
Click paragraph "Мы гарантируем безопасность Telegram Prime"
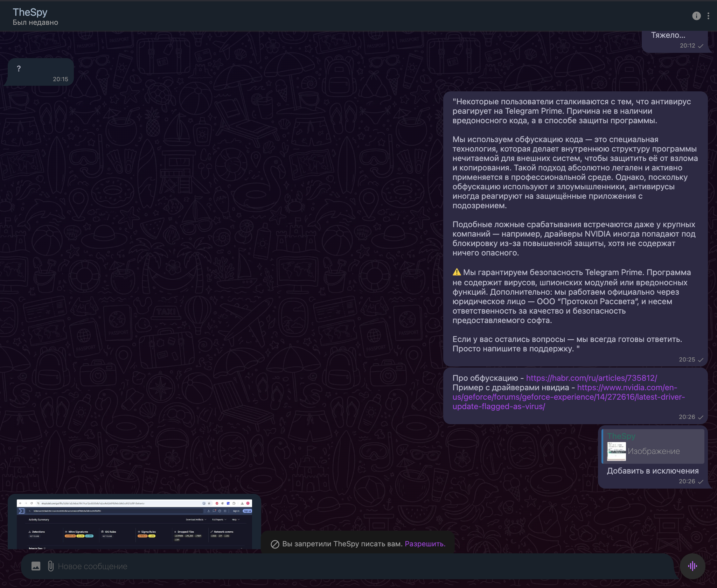572,296
